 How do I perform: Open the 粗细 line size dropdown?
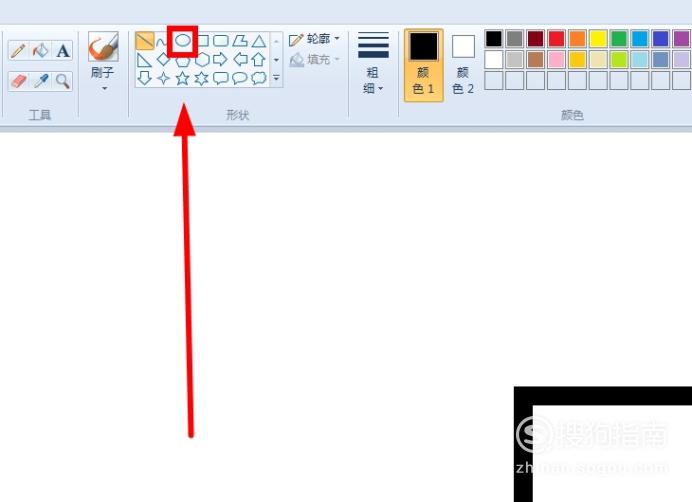(x=373, y=63)
